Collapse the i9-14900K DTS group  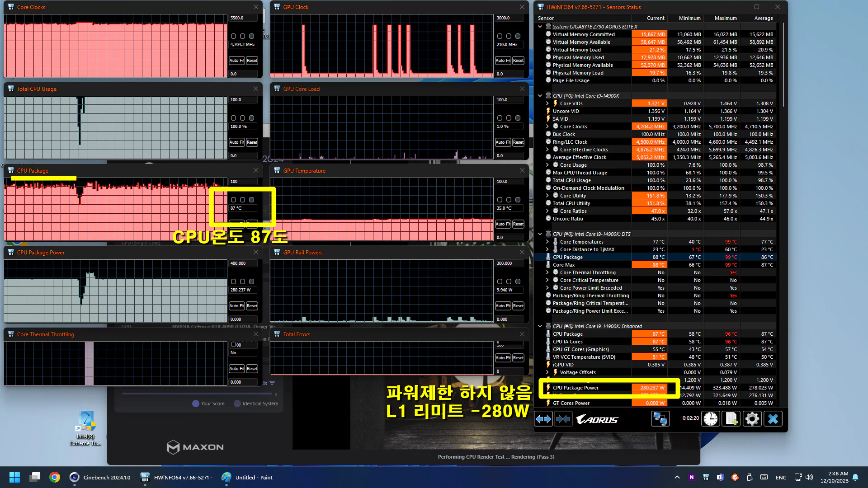click(x=540, y=234)
